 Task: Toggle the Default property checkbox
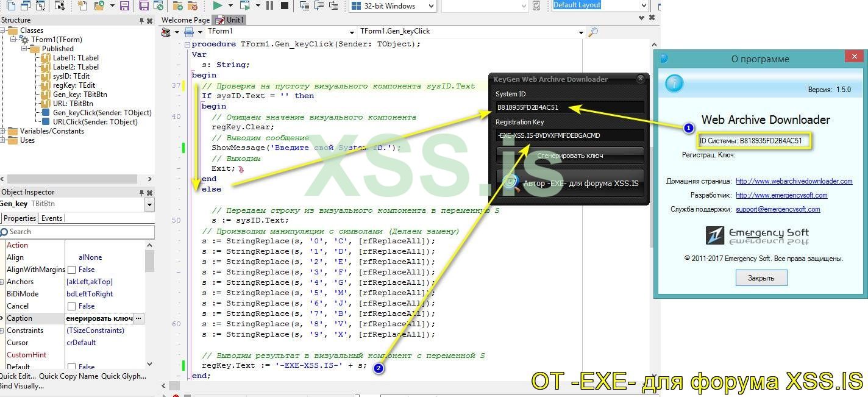tap(71, 367)
